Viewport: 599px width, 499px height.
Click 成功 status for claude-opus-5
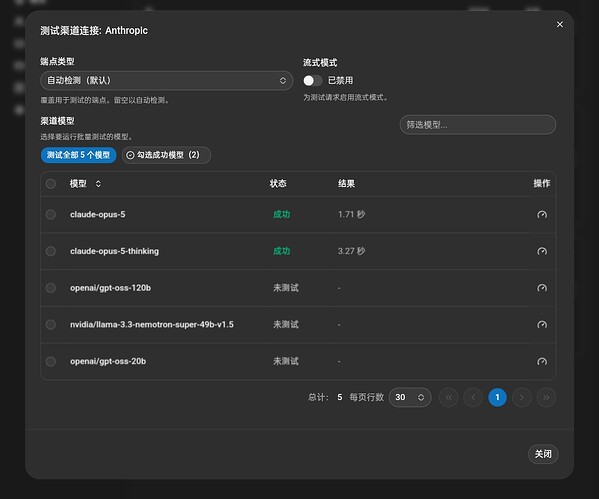[282, 215]
